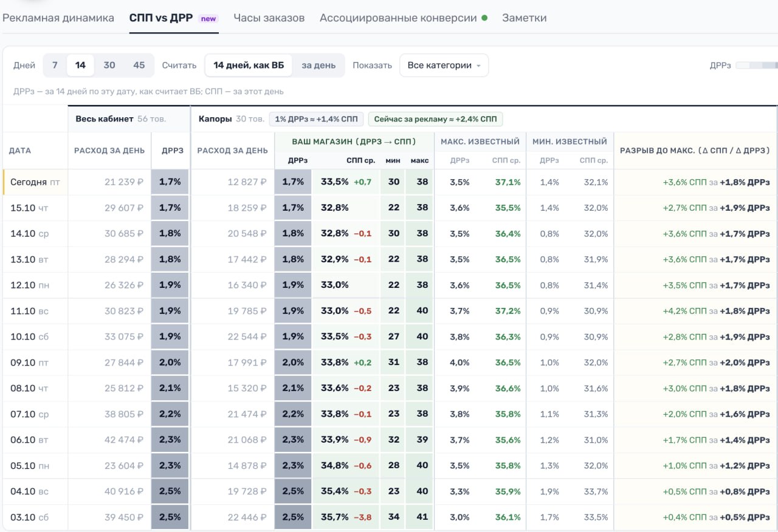Viewport: 778px width, 532px height.
Task: Click the 4,0% max known ДРРз value
Action: 460,362
